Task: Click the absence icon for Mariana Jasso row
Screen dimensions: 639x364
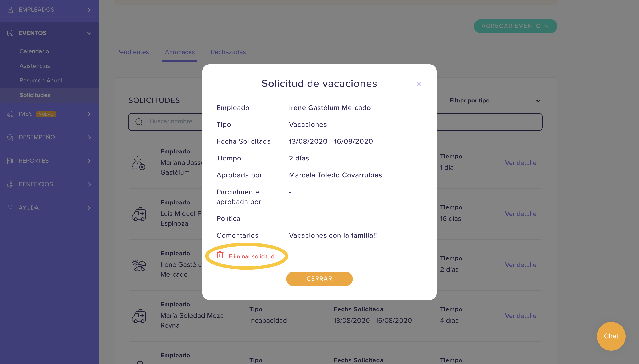Action: (139, 163)
